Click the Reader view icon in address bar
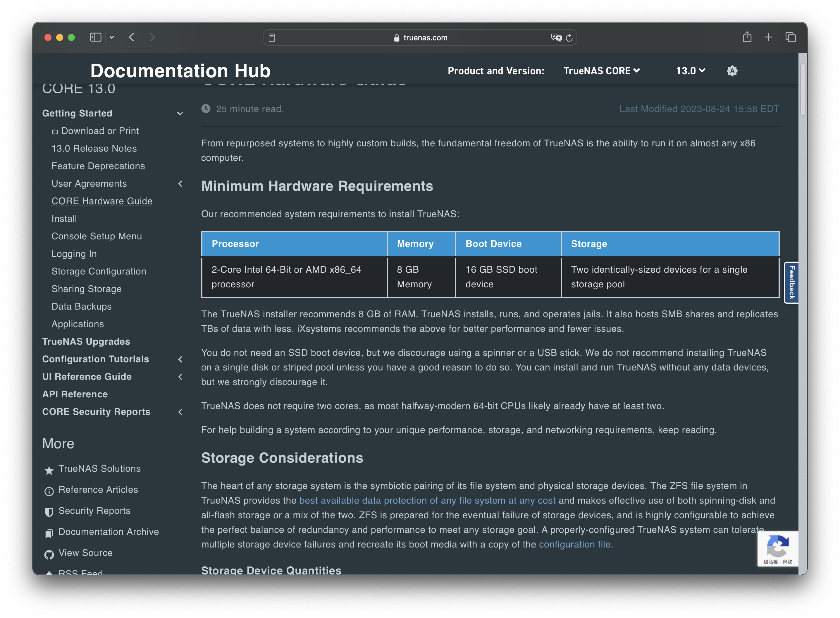 pyautogui.click(x=272, y=38)
